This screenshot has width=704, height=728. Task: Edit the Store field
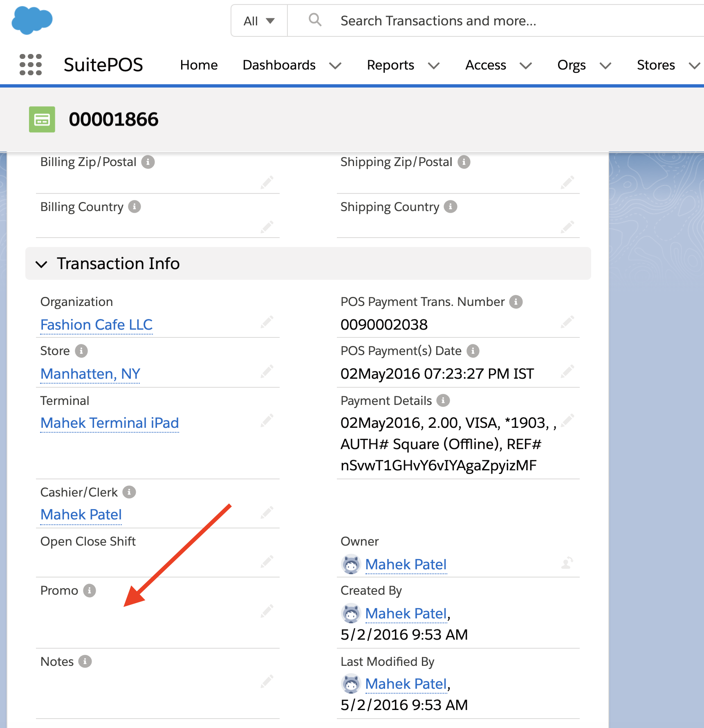[x=267, y=371]
